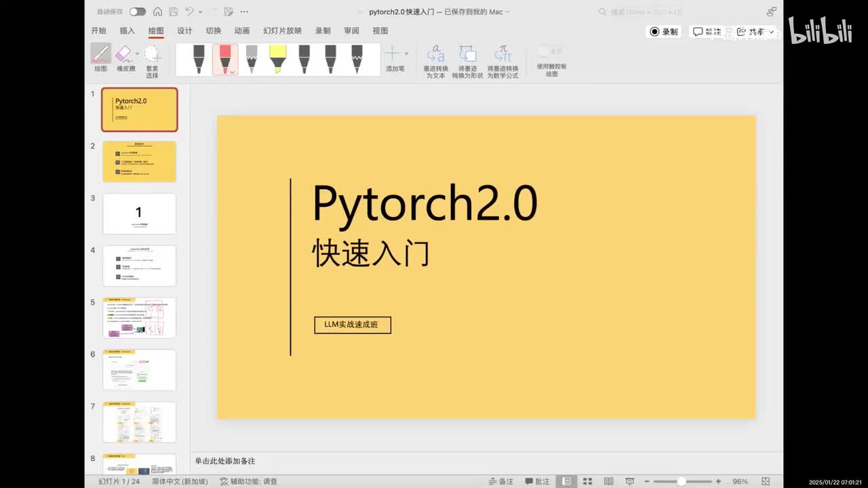This screenshot has width=868, height=488.
Task: Toggle AutoSave (自动保存) switch
Action: [138, 12]
